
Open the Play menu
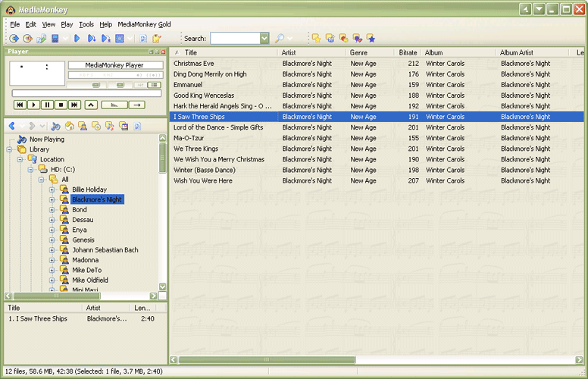coord(67,24)
